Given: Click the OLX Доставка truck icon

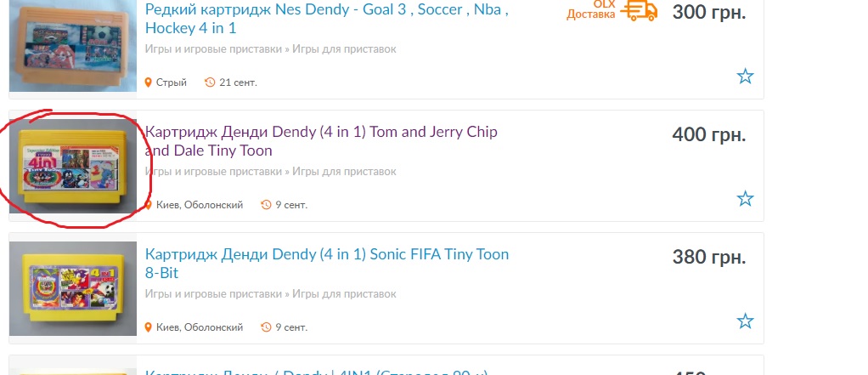Looking at the screenshot, I should (639, 9).
